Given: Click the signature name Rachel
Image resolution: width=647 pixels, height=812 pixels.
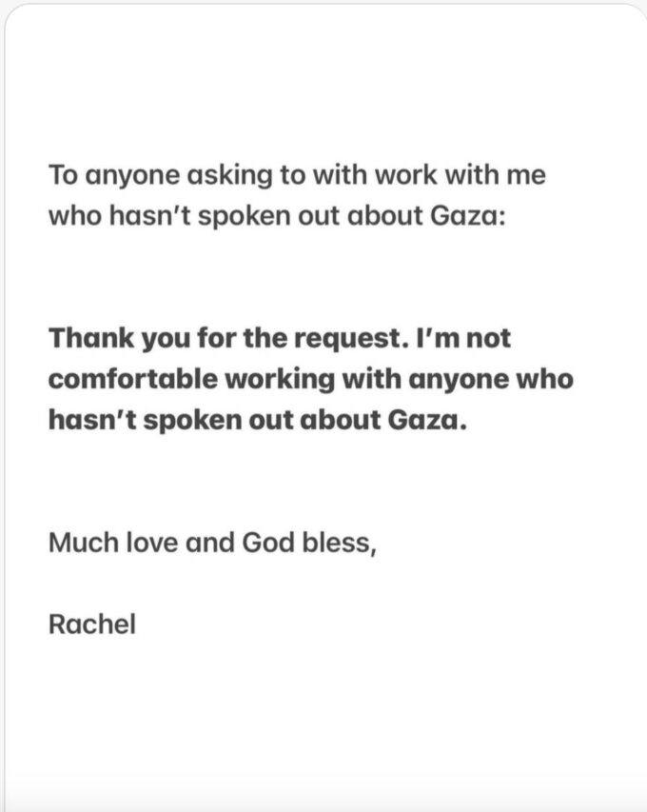Looking at the screenshot, I should point(92,624).
